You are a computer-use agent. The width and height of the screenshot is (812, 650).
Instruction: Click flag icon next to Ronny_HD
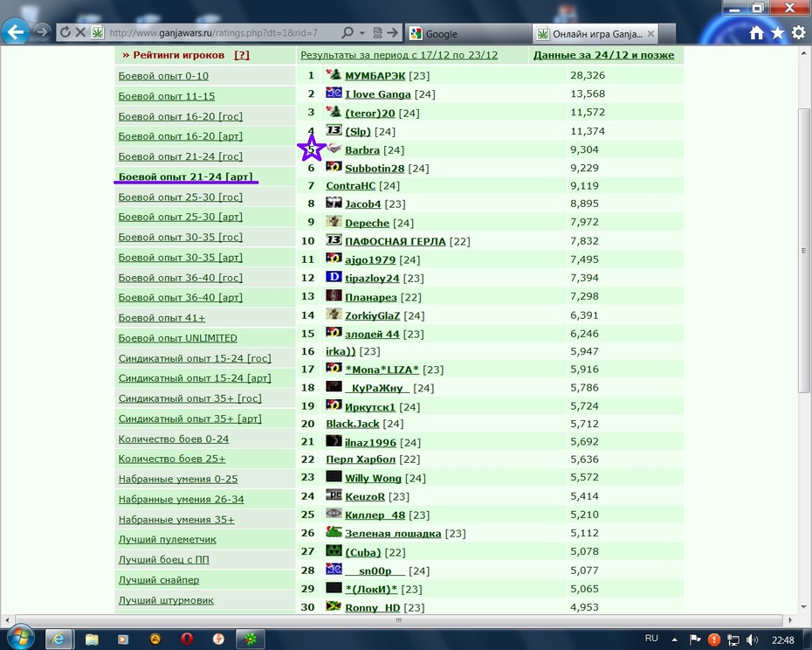[334, 606]
